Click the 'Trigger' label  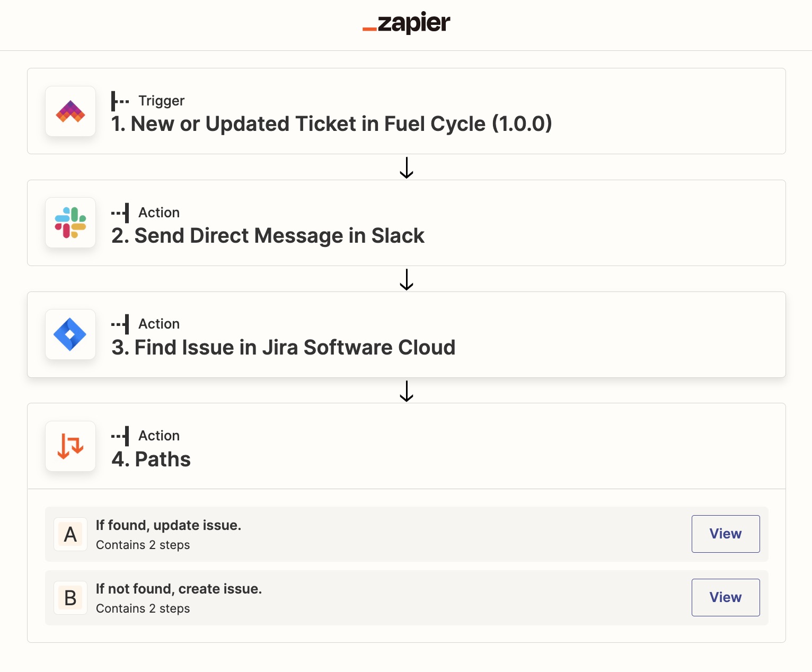click(x=162, y=101)
